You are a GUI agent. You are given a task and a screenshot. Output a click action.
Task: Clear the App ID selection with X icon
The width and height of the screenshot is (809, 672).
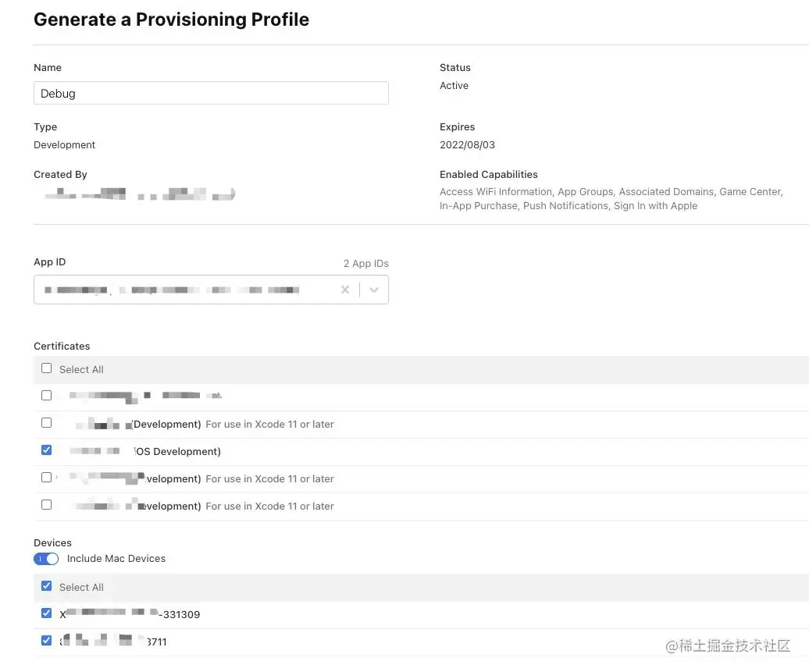345,290
